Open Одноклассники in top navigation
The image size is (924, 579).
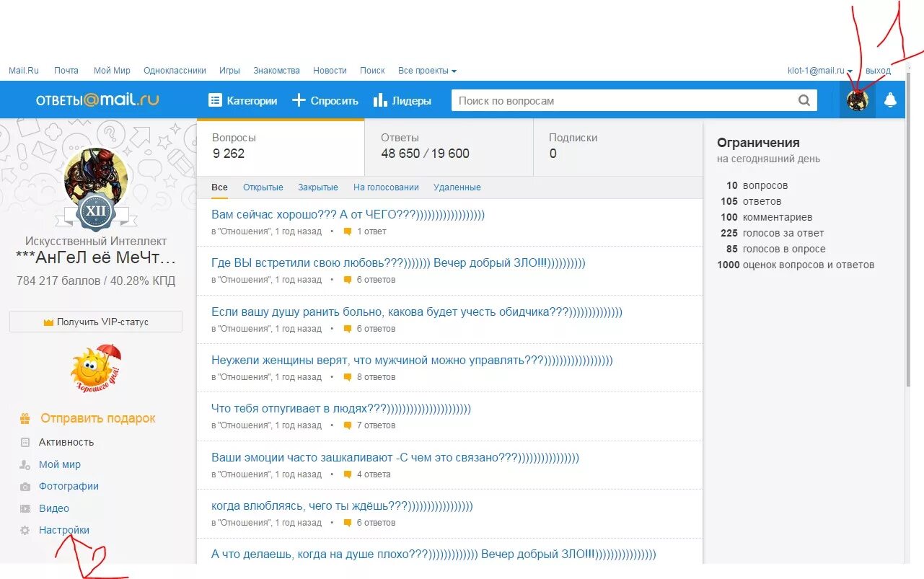pos(175,71)
